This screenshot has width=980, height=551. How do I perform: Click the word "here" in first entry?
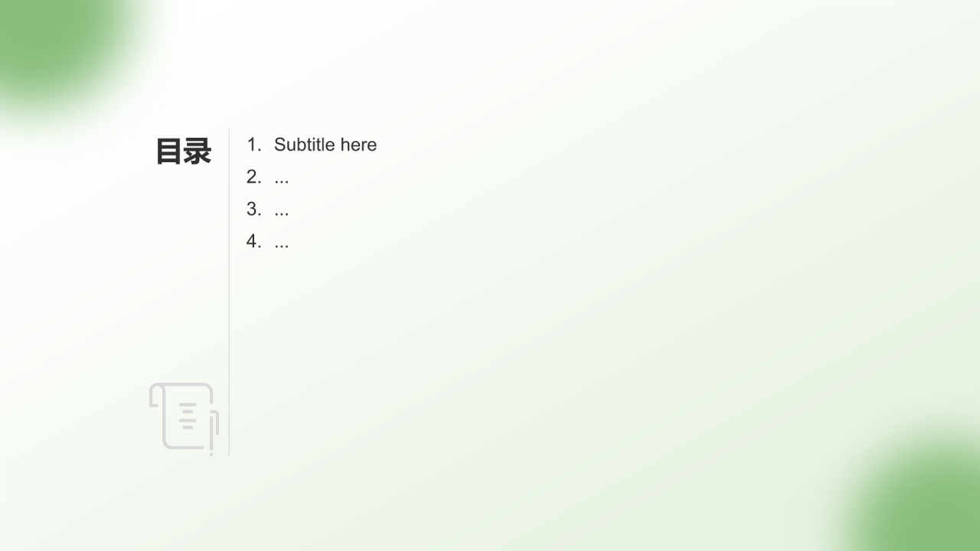(359, 145)
